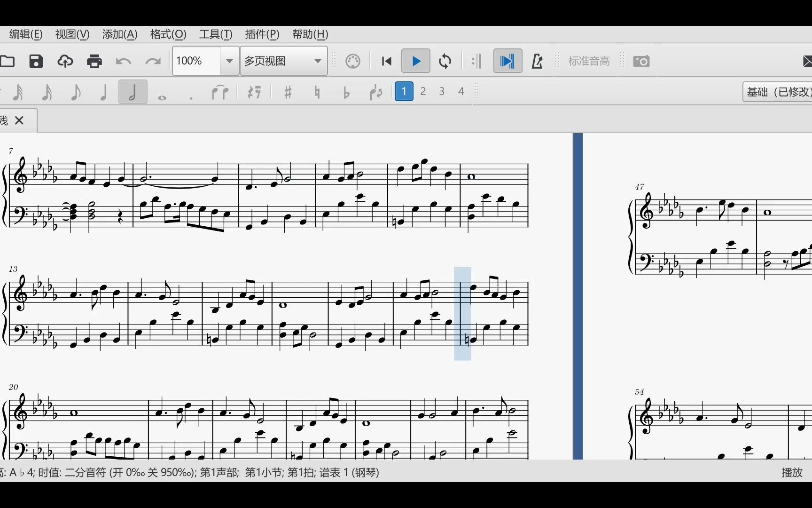Select voice 4
Viewport: 812px width, 508px height.
[x=461, y=91]
